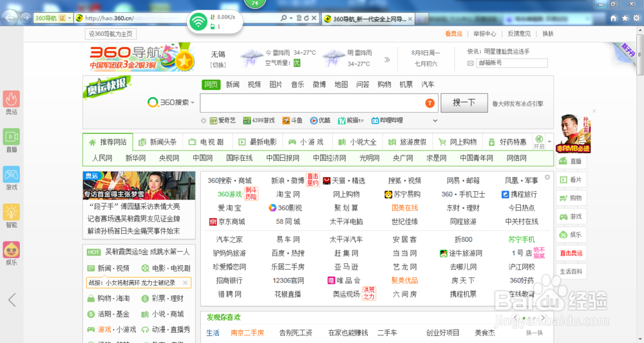Select 视频 search category
The height and width of the screenshot is (343, 644).
click(x=254, y=84)
